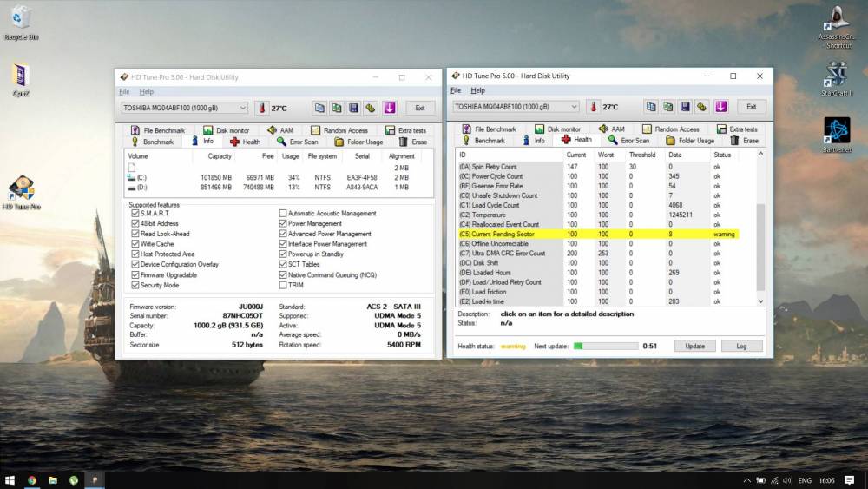Image resolution: width=868 pixels, height=489 pixels.
Task: Click floppy save icon in right window
Action: coord(686,106)
